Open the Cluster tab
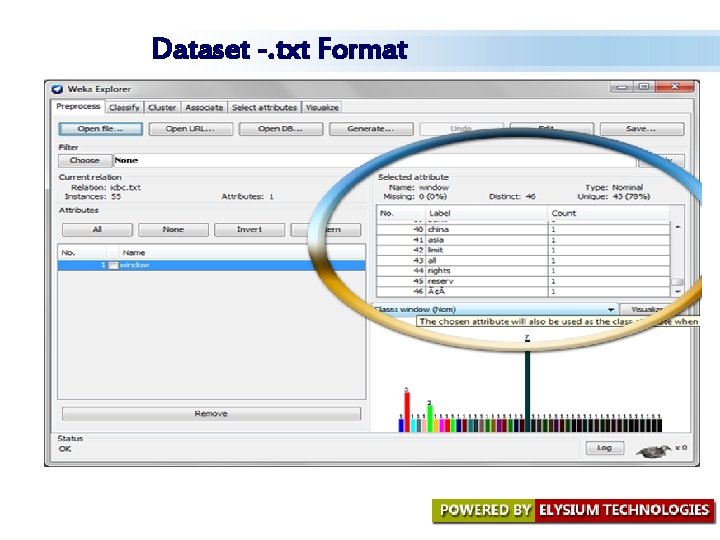Viewport: 720px width, 540px height. coord(162,107)
